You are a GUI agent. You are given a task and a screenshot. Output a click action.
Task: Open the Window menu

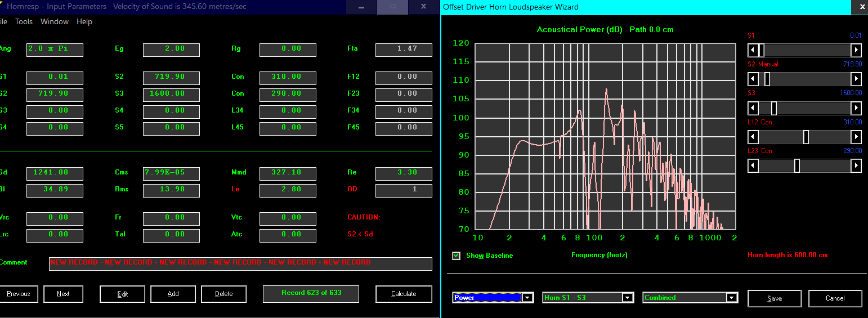[55, 21]
